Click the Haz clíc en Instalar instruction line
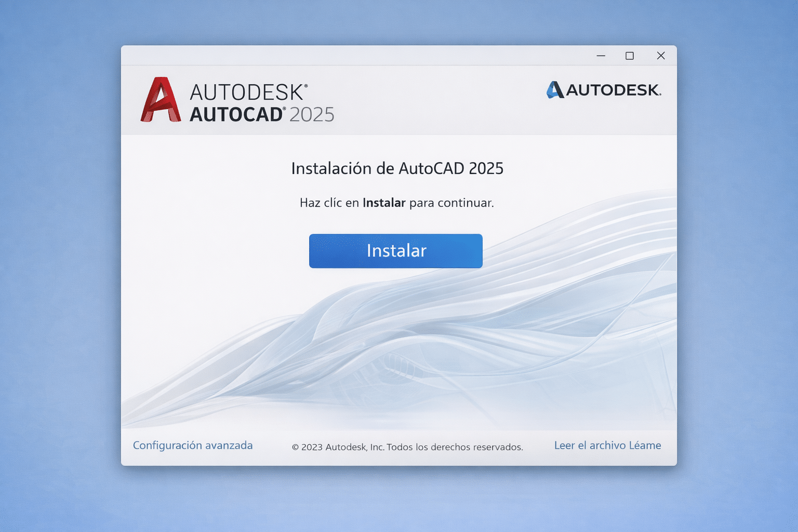The height and width of the screenshot is (532, 798). (397, 203)
